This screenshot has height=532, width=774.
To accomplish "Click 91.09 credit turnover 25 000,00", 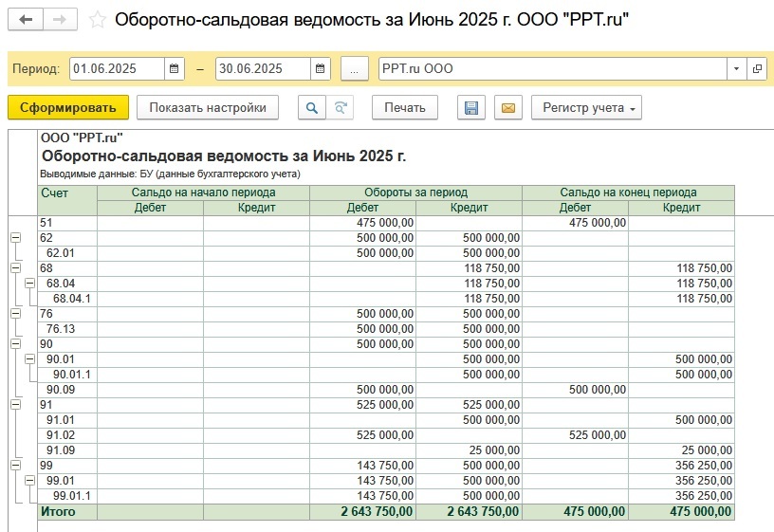I will [x=469, y=450].
